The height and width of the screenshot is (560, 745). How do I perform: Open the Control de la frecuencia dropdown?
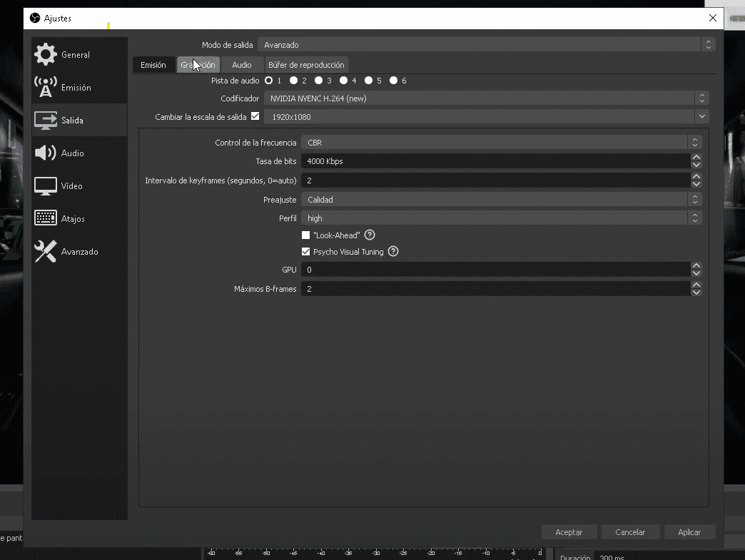500,143
